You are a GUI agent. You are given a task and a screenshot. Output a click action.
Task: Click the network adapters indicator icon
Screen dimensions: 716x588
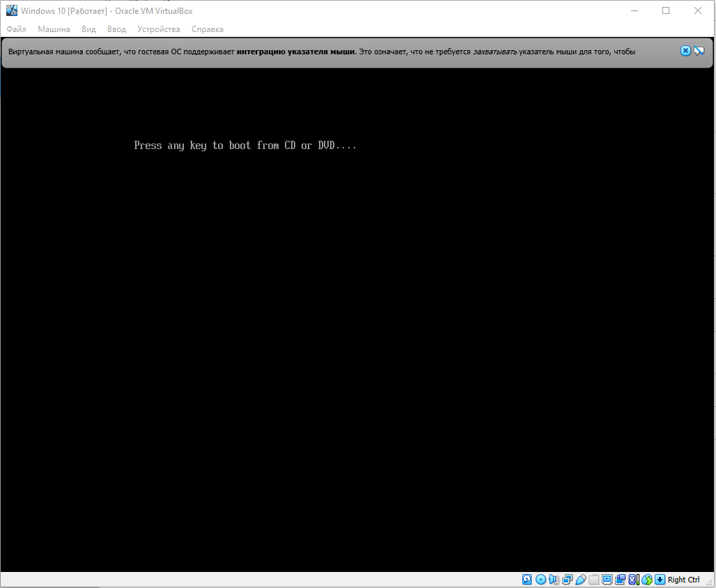pos(567,580)
